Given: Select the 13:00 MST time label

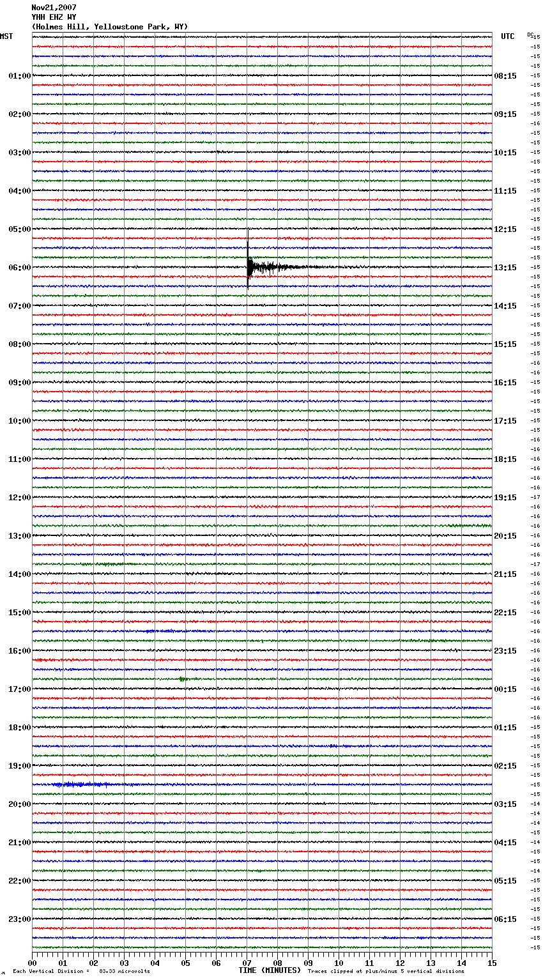Looking at the screenshot, I should tap(19, 536).
